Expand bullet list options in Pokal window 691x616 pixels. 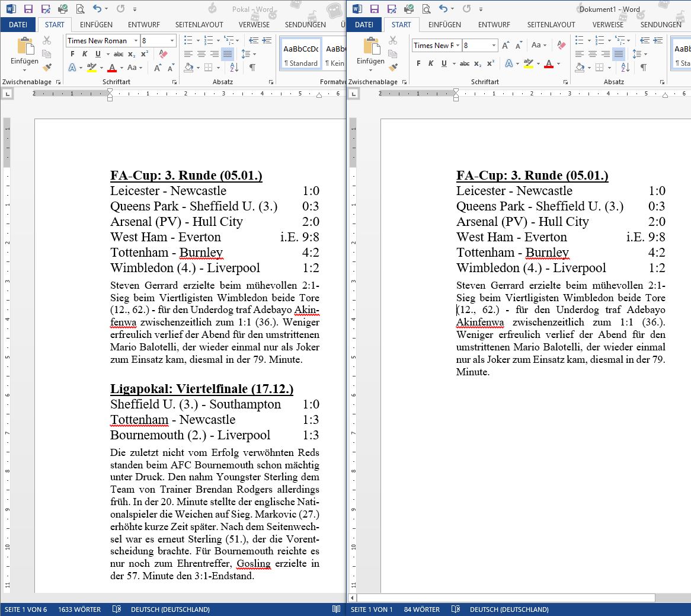198,40
